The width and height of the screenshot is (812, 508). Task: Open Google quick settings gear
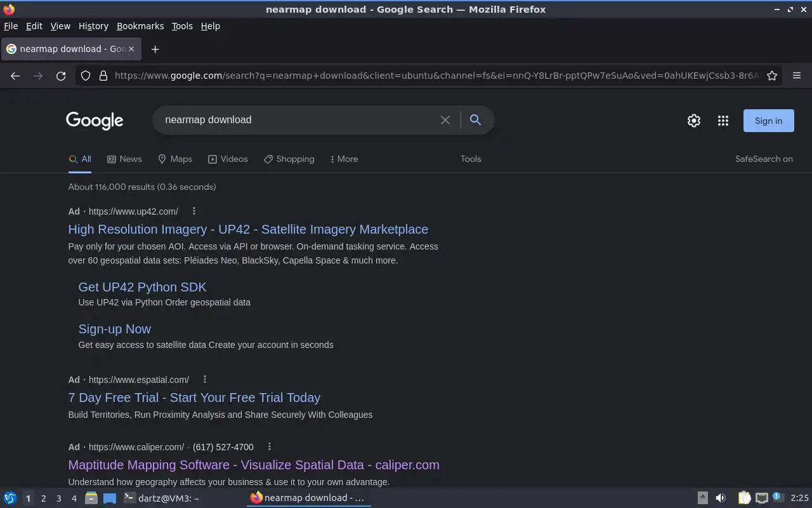pos(694,121)
